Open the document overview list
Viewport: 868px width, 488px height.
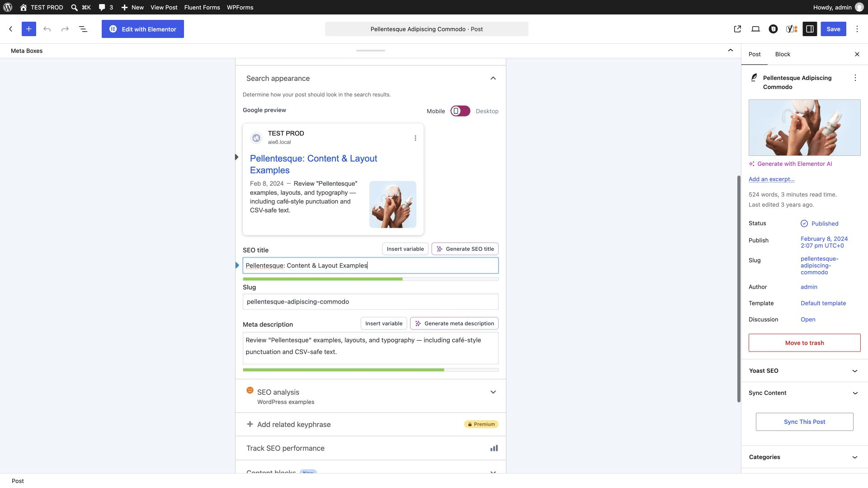pos(83,29)
